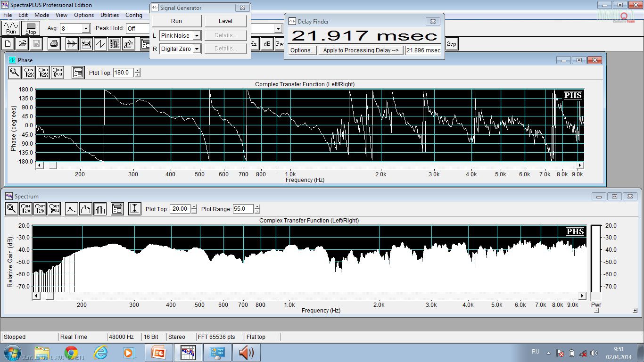
Task: Open the Mode menu
Action: pos(41,15)
